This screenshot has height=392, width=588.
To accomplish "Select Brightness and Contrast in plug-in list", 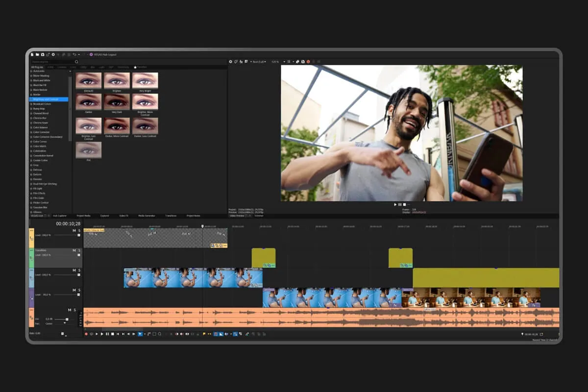I will pos(49,99).
